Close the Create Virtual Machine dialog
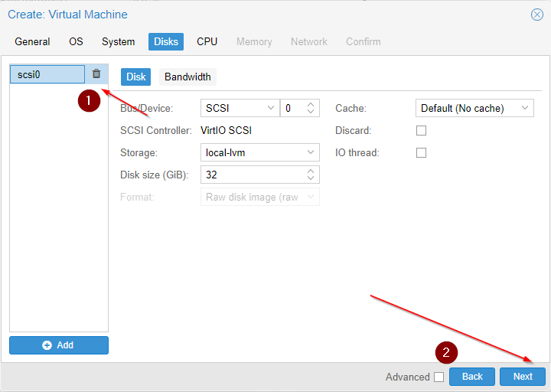This screenshot has height=392, width=551. (536, 15)
